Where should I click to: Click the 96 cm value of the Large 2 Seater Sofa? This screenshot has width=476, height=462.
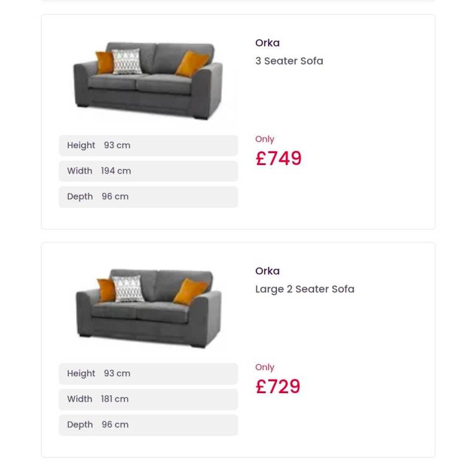click(115, 425)
